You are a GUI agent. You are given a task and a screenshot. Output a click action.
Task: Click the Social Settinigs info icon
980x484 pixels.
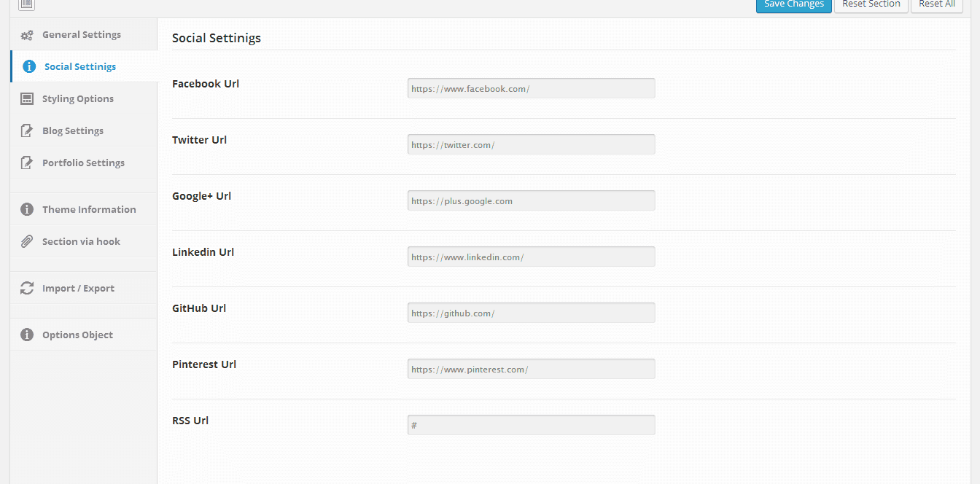[x=29, y=66]
